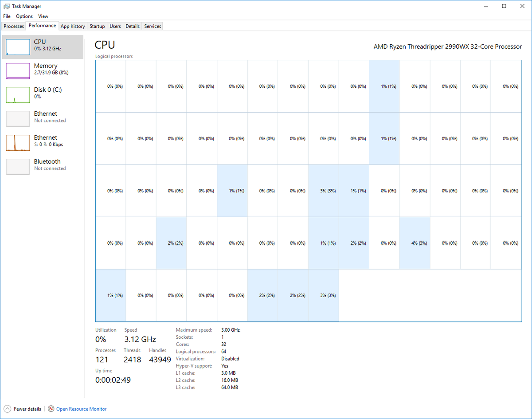The image size is (532, 419).
Task: Select the Bluetooth graph icon
Action: [x=18, y=166]
